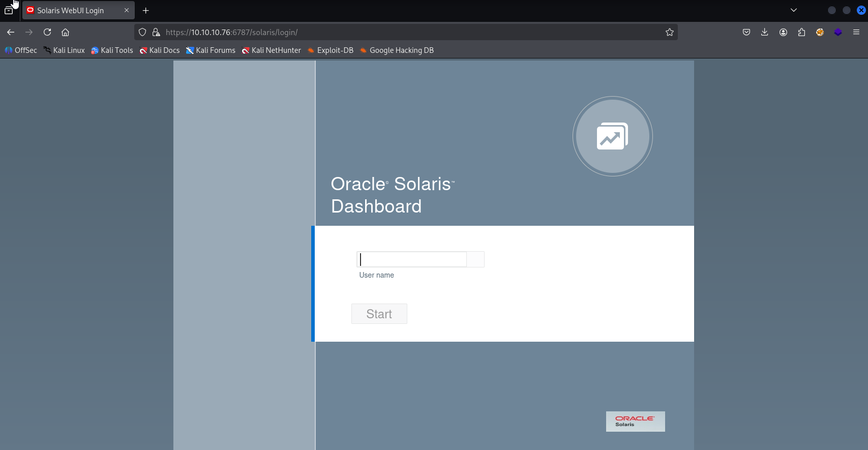Image resolution: width=868 pixels, height=450 pixels.
Task: Open a new tab with the plus button
Action: click(x=146, y=10)
